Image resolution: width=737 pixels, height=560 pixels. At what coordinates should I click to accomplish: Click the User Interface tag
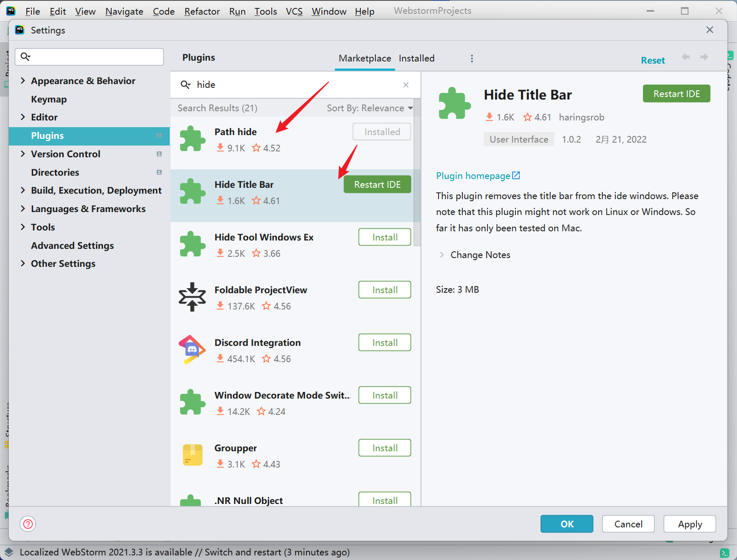[x=519, y=139]
